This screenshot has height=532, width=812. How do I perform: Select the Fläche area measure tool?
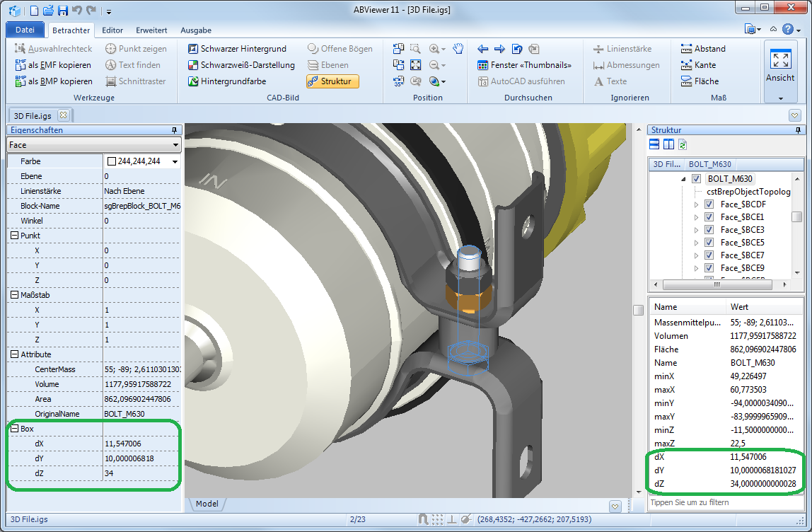[686, 81]
